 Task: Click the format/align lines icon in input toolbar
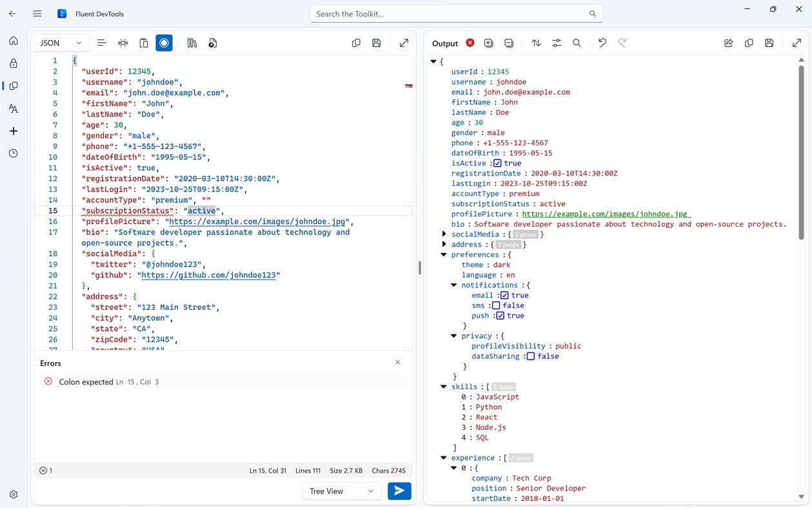pos(102,43)
